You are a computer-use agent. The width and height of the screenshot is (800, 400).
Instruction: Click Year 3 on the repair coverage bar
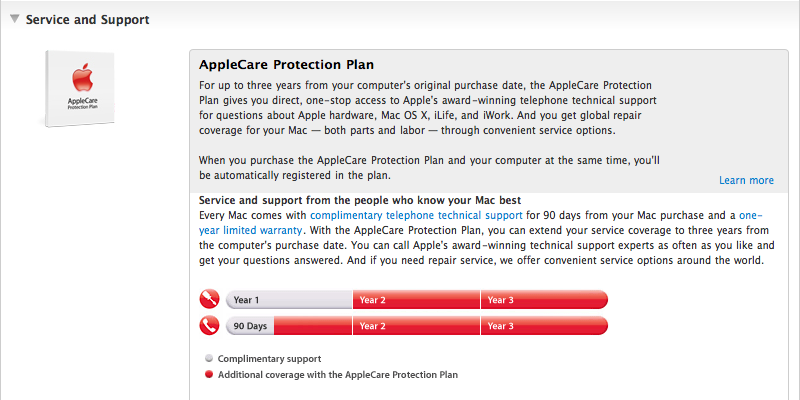tap(543, 299)
